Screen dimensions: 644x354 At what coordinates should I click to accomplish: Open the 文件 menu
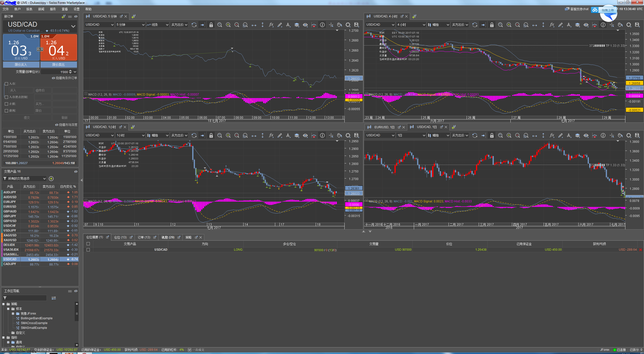click(6, 9)
